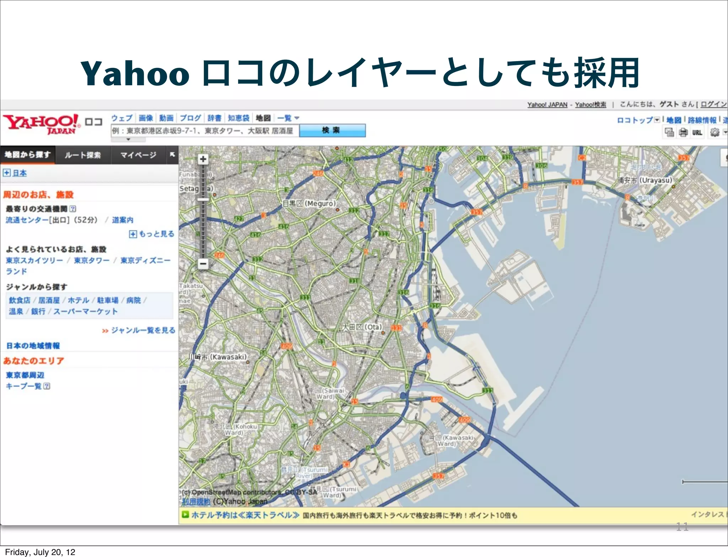Click the green ad arrow icon near ホテル予約

tap(185, 515)
